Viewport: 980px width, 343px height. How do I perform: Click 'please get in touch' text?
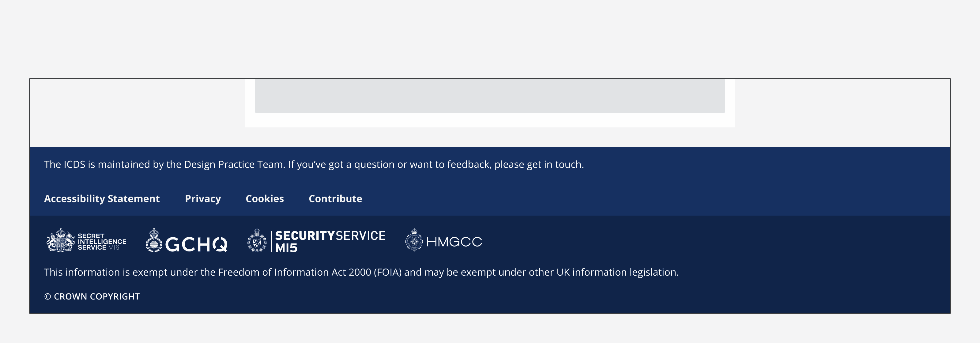[x=538, y=164]
